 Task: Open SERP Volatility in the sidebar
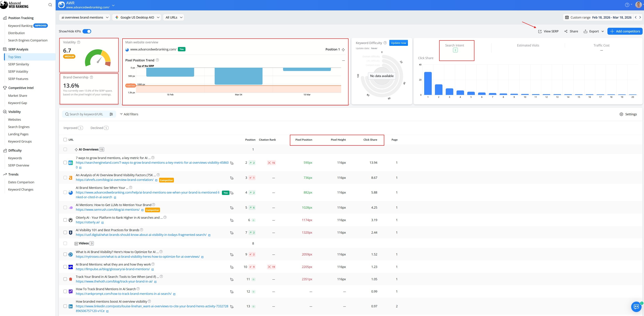18,72
